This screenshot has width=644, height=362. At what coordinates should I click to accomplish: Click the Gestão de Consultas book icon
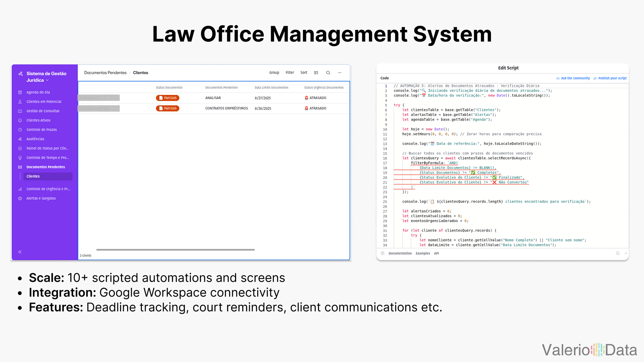tap(20, 111)
